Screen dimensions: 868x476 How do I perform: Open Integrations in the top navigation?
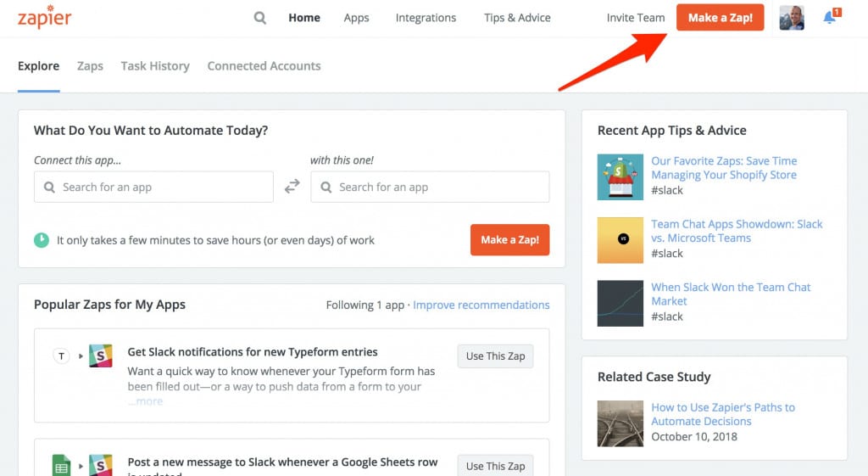tap(426, 18)
